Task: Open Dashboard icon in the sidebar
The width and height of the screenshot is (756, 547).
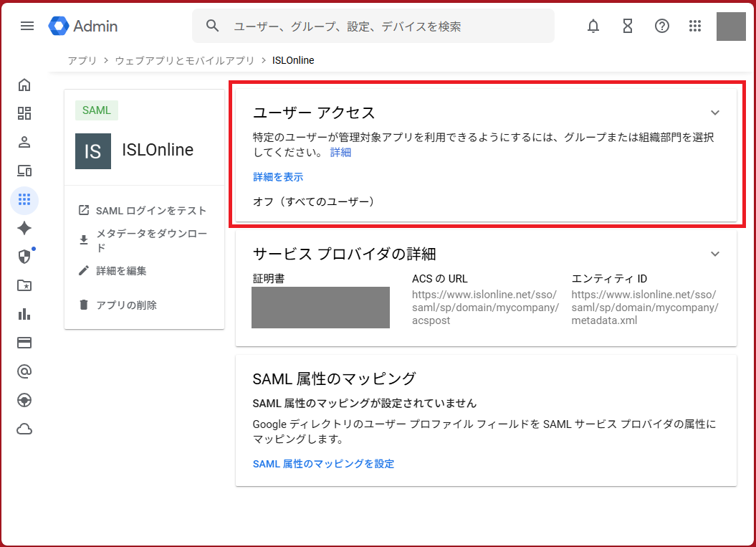Action: (24, 113)
